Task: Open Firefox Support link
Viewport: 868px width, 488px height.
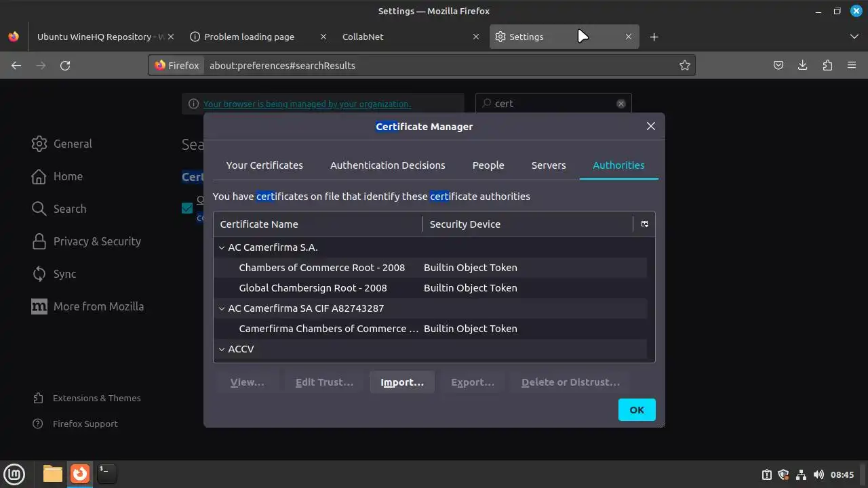Action: [x=76, y=424]
